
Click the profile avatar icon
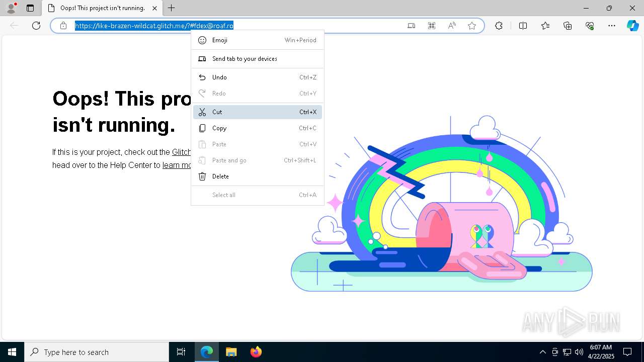click(11, 8)
